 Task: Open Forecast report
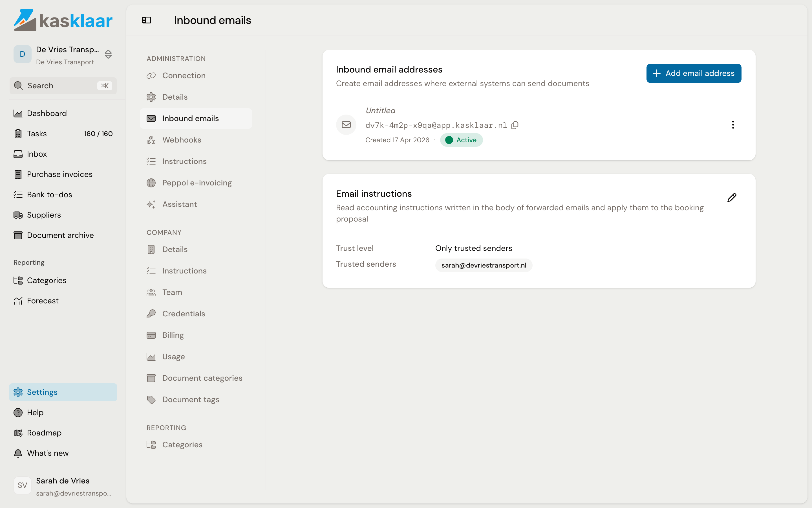click(63, 301)
